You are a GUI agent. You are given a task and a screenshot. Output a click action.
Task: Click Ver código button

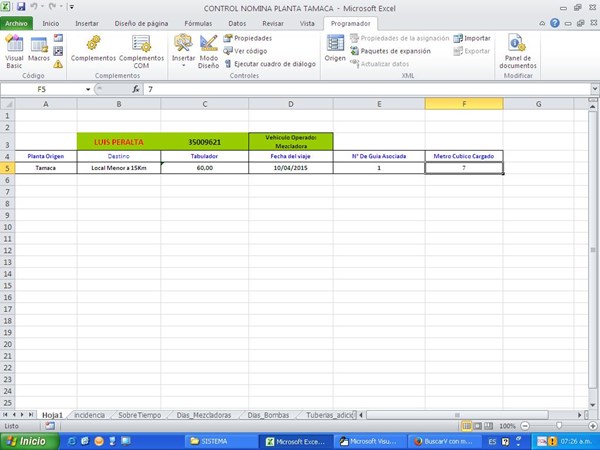coord(243,50)
